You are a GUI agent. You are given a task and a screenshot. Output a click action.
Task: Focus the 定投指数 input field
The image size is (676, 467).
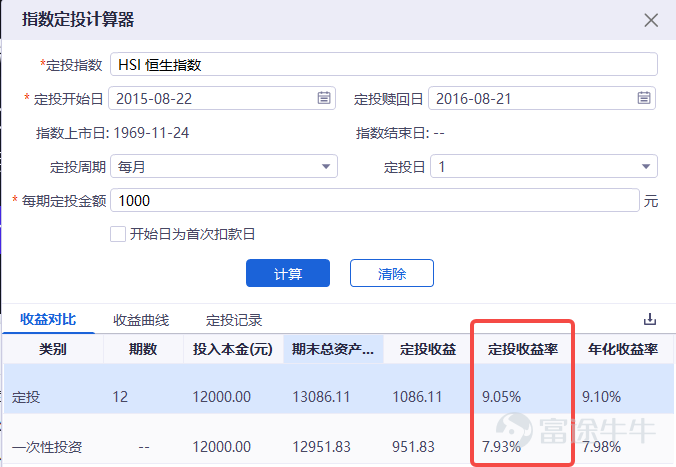[384, 64]
